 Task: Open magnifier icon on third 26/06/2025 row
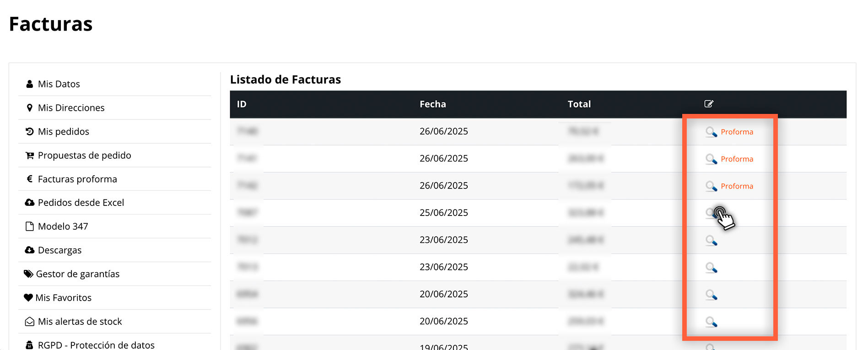[x=711, y=186]
